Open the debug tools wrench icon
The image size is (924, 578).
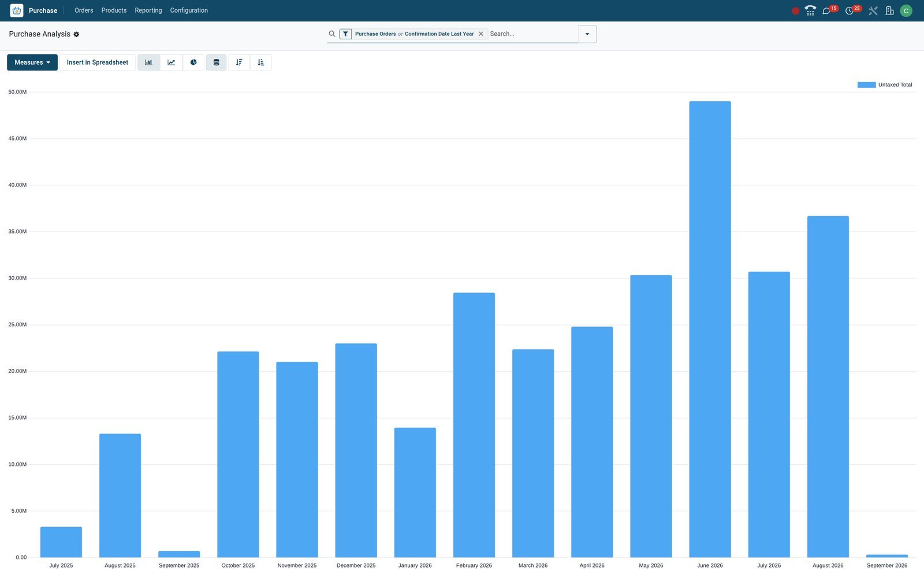(x=873, y=11)
